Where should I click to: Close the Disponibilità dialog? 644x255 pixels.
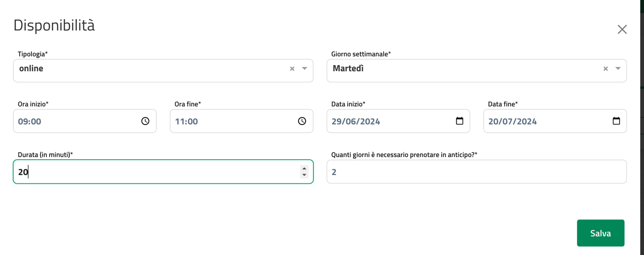[622, 29]
